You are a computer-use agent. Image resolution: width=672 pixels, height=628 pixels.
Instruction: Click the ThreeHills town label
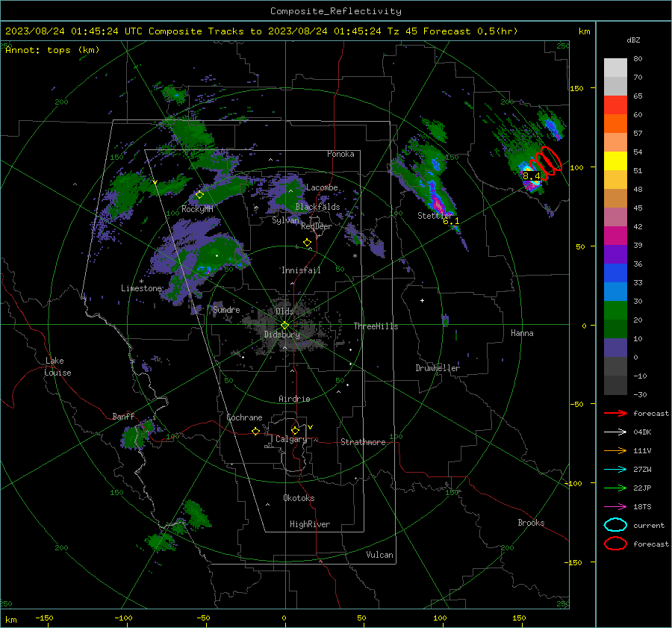376,326
